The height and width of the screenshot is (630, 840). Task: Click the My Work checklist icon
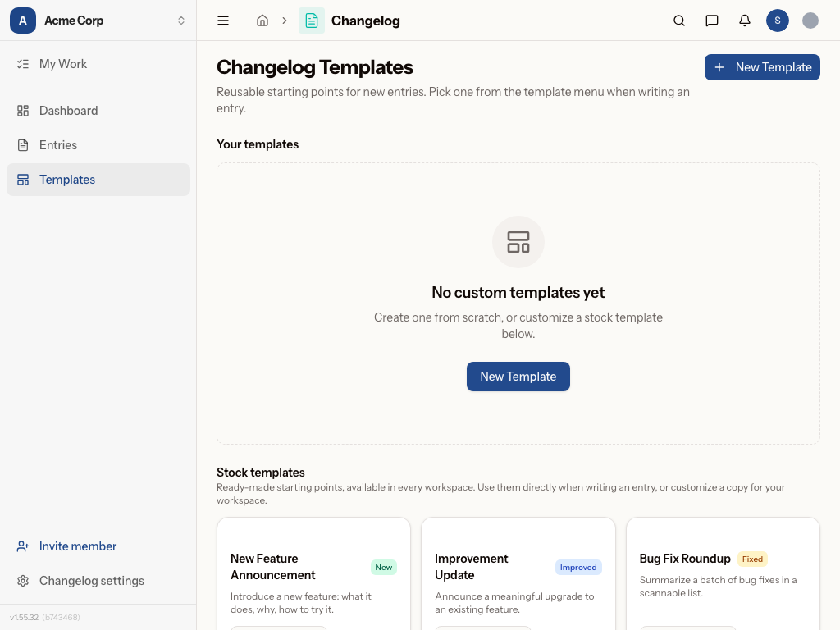point(22,64)
